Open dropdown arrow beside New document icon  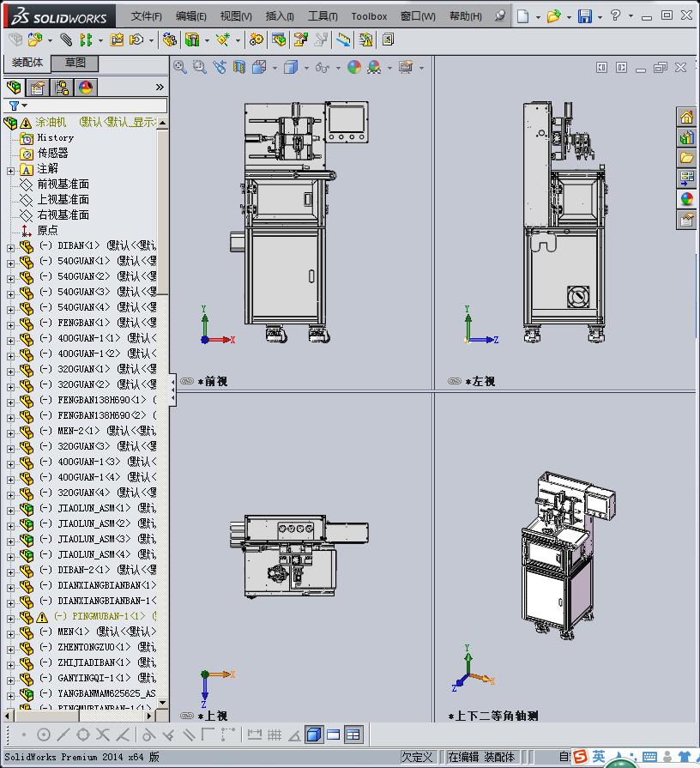538,17
